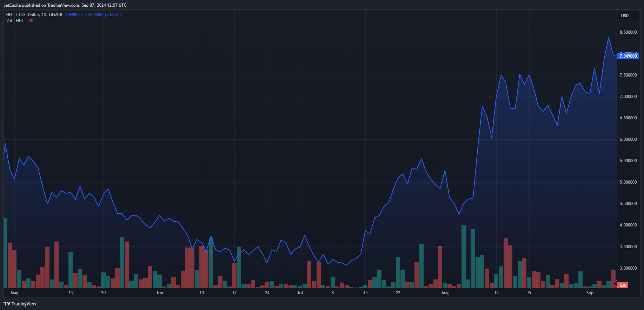This screenshot has width=644, height=310.
Task: Click the TradingView logo icon
Action: click(x=7, y=304)
